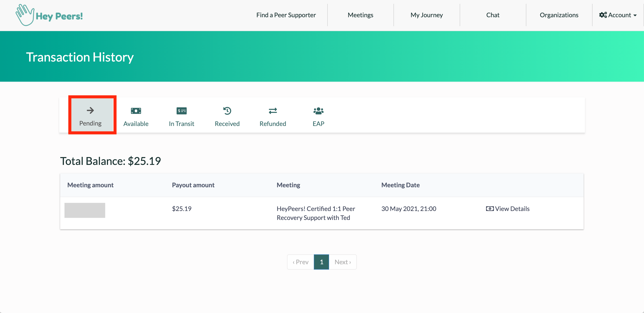The width and height of the screenshot is (644, 313).
Task: Click the redacted gray meeting amount cell
Action: pos(85,210)
